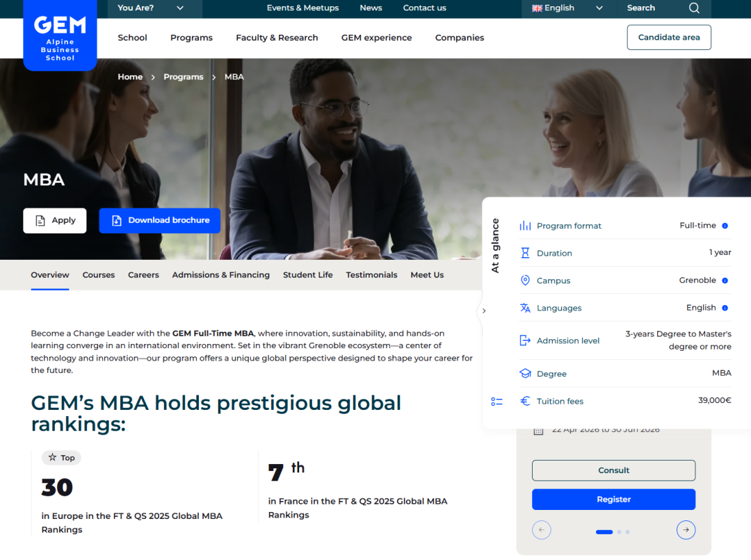
Task: Click the Download brochure button
Action: (160, 220)
